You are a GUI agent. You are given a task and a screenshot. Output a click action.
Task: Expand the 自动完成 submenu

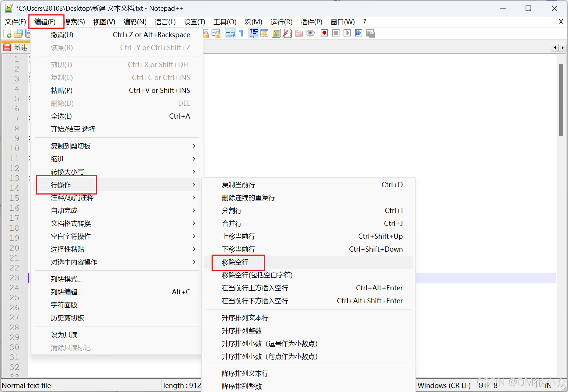[117, 210]
